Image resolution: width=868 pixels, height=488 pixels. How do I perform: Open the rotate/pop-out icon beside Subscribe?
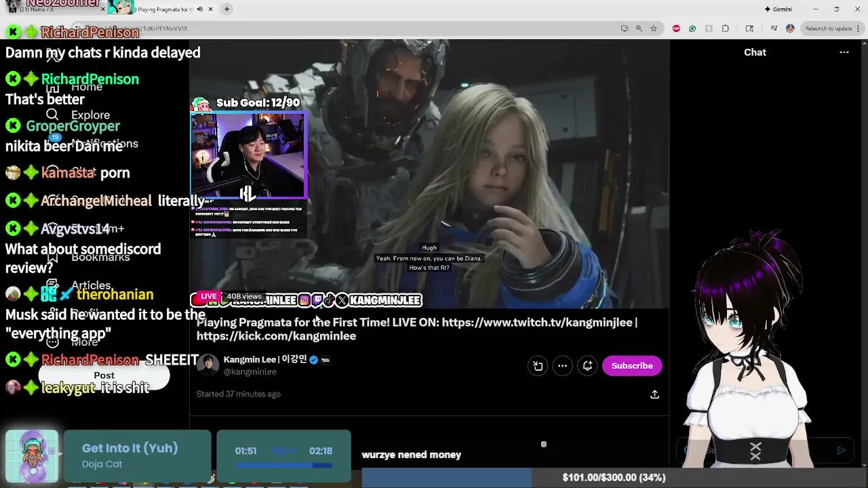(x=538, y=366)
